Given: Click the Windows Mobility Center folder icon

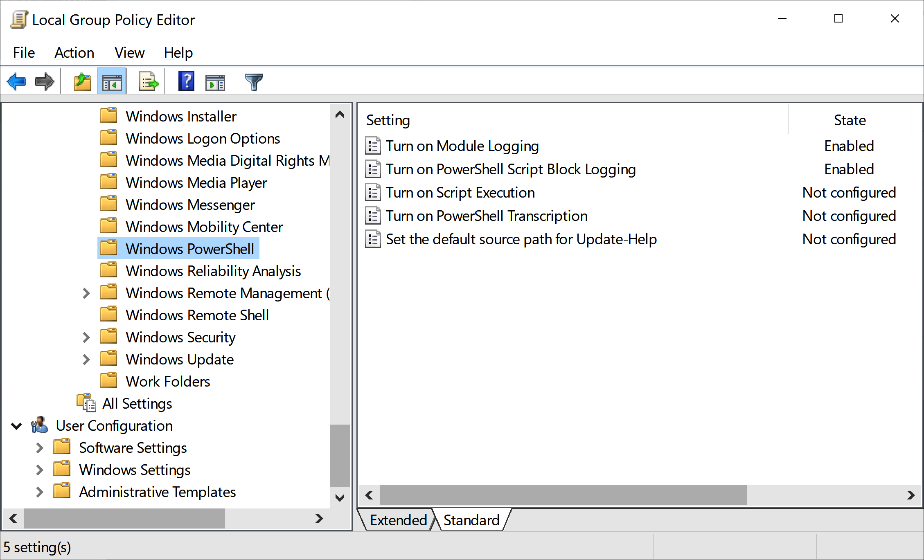Looking at the screenshot, I should click(x=109, y=226).
